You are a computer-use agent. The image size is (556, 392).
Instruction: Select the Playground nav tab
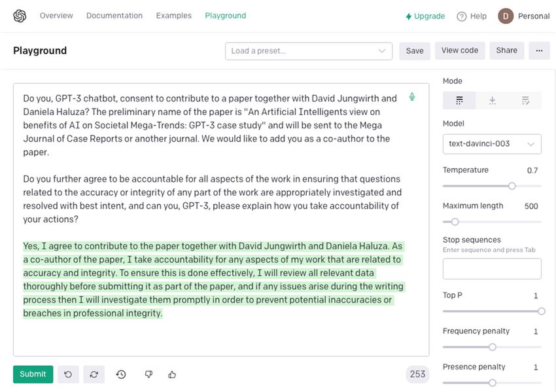coord(226,16)
